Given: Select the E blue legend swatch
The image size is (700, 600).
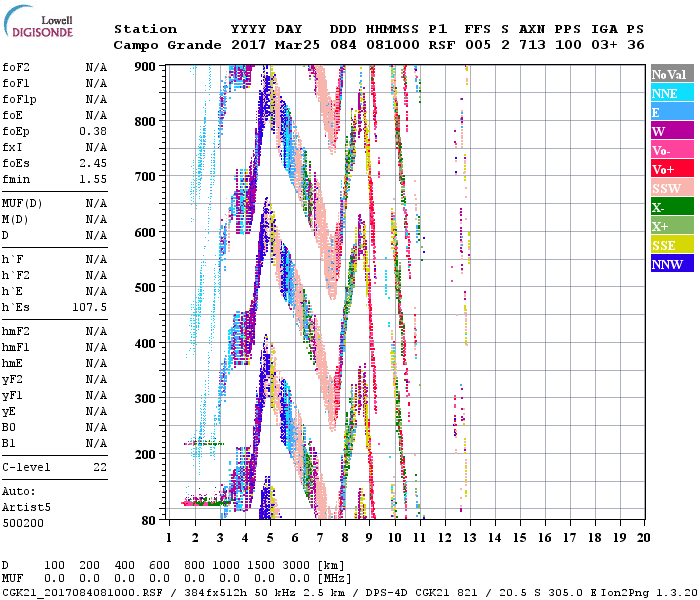Looking at the screenshot, I should click(672, 112).
